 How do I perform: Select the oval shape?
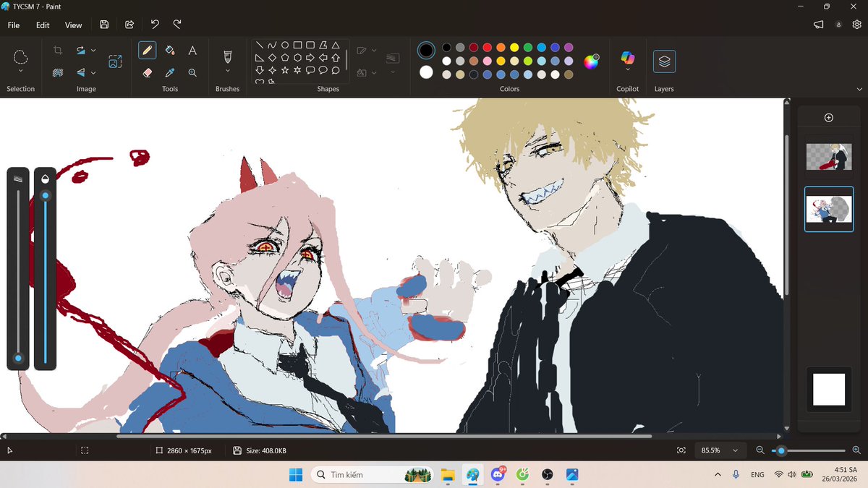tap(285, 45)
